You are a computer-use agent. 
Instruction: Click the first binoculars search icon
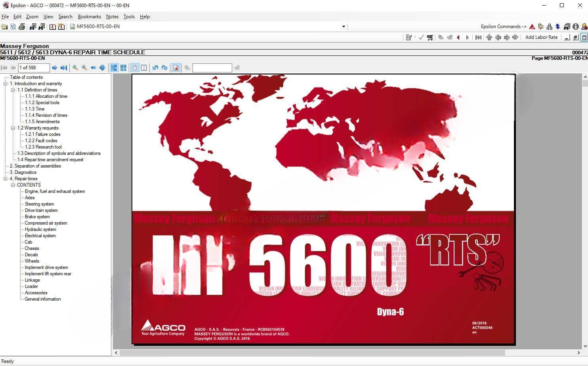coord(33,27)
